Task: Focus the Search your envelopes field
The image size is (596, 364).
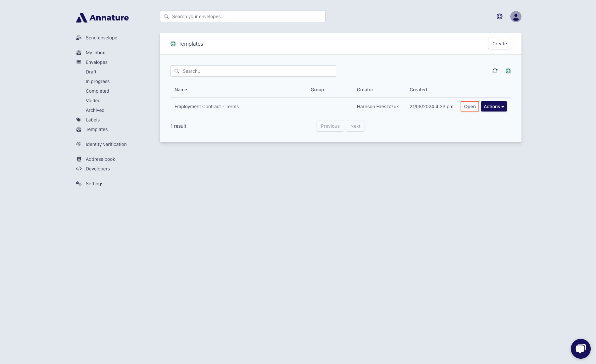Action: 243,17
